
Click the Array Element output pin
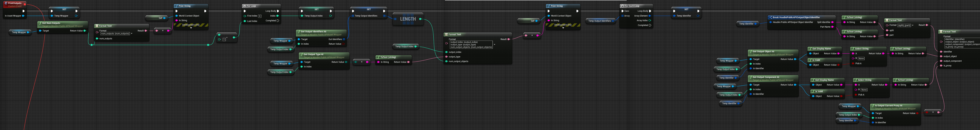(650, 16)
